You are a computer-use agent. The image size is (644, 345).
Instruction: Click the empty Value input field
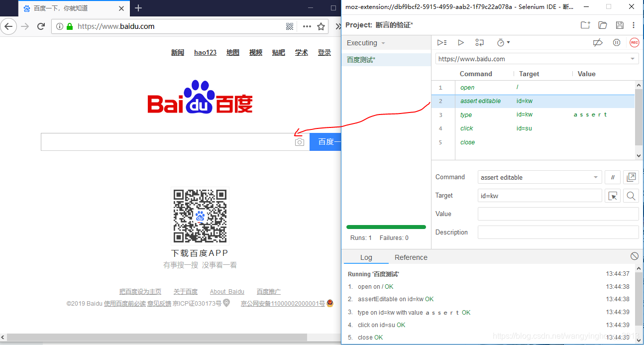point(558,214)
